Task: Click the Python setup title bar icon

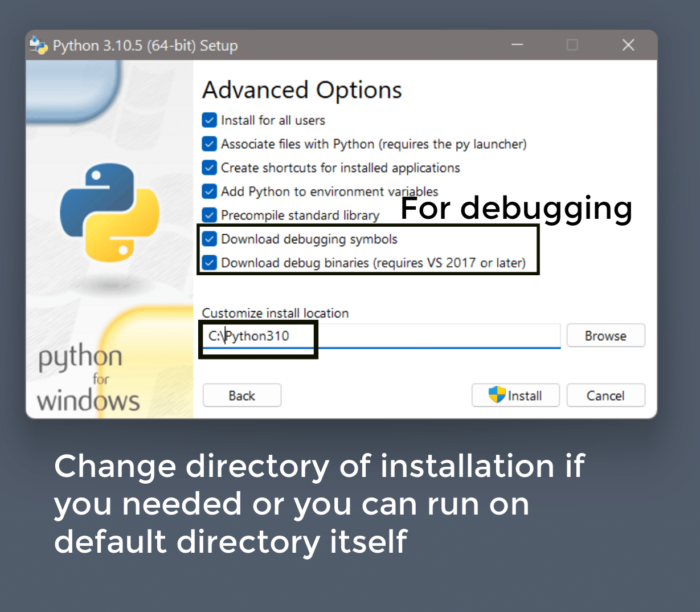Action: coord(39,46)
